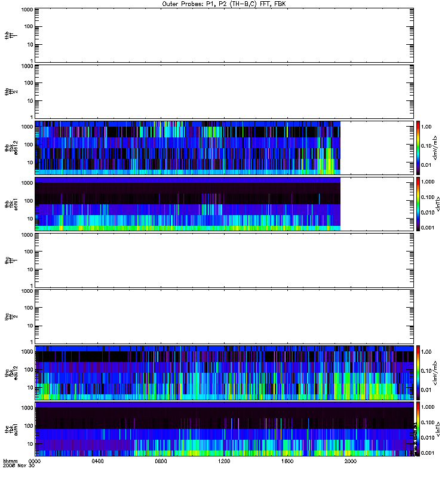Click '1.00' on the thc fbk edc12 color bar
Image resolution: width=448 pixels, height=478 pixels.
pos(426,352)
